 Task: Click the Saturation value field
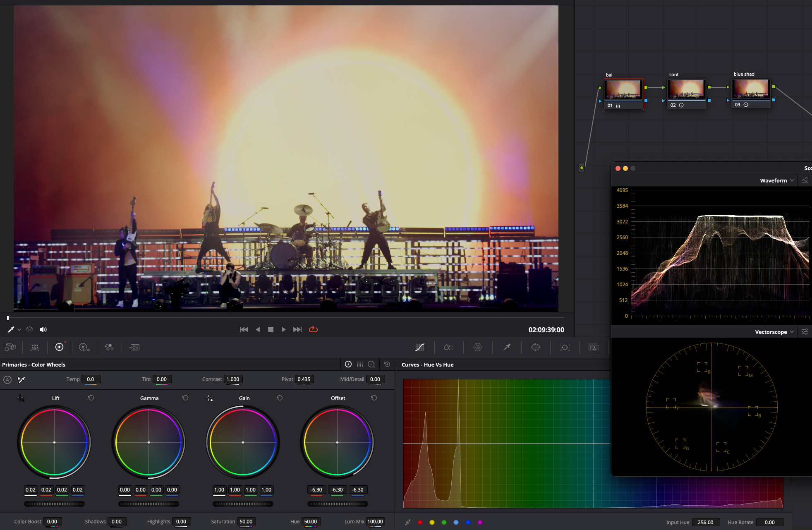(x=246, y=521)
